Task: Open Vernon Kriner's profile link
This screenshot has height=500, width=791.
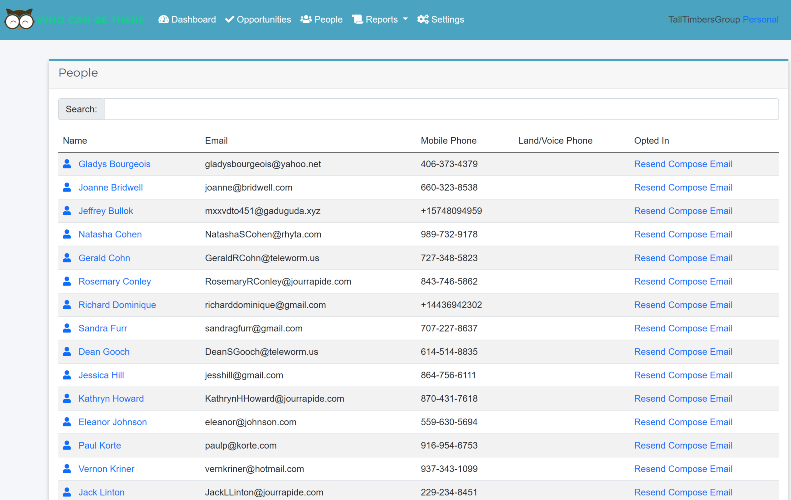Action: pos(106,469)
